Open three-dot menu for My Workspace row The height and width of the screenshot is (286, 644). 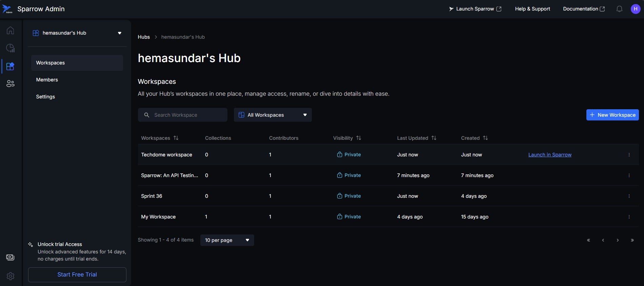pos(629,217)
